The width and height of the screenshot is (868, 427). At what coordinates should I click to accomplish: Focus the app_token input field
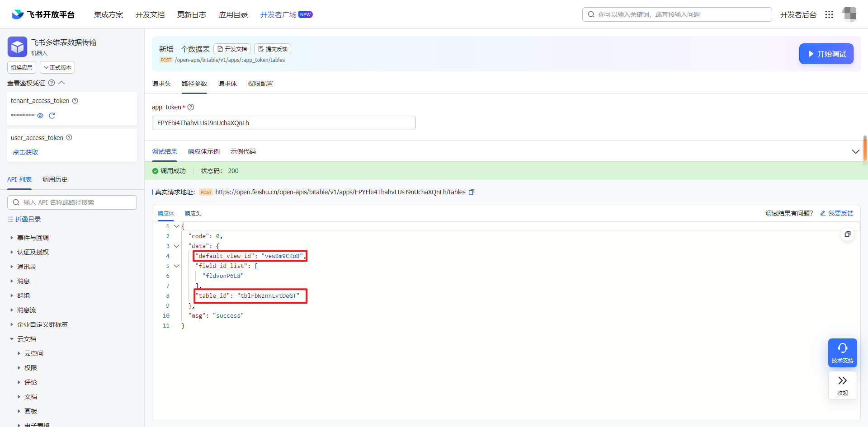284,123
